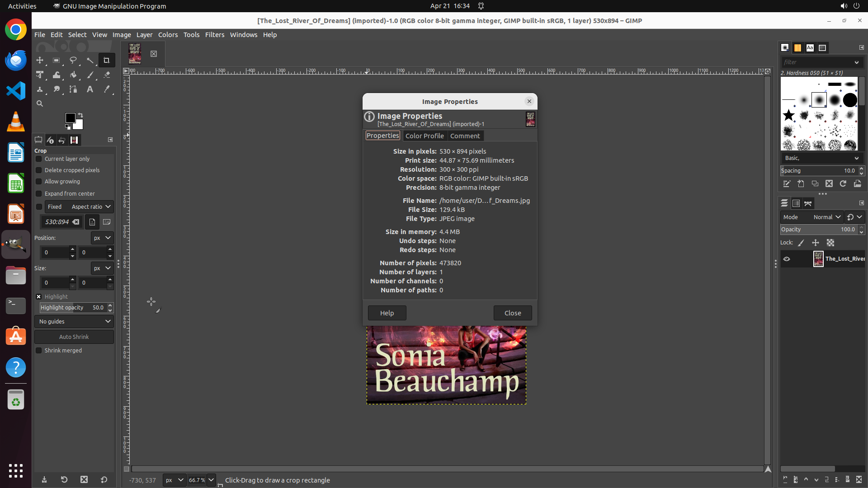Swap foreground and background colors
868x488 pixels.
click(80, 115)
